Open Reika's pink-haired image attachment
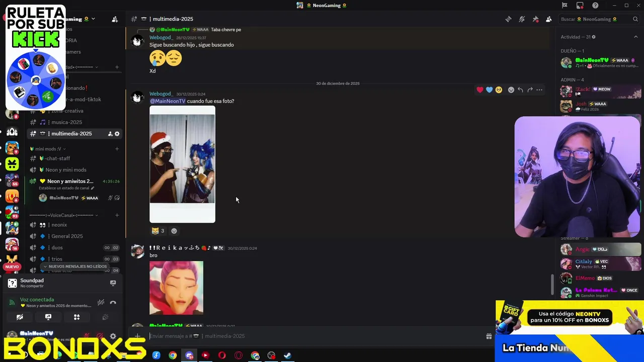This screenshot has height=362, width=644. tap(176, 288)
